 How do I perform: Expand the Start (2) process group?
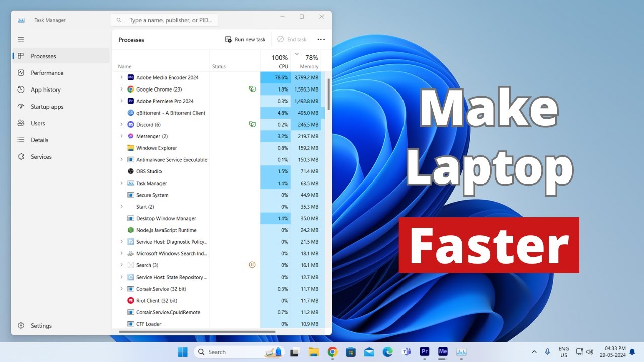121,207
